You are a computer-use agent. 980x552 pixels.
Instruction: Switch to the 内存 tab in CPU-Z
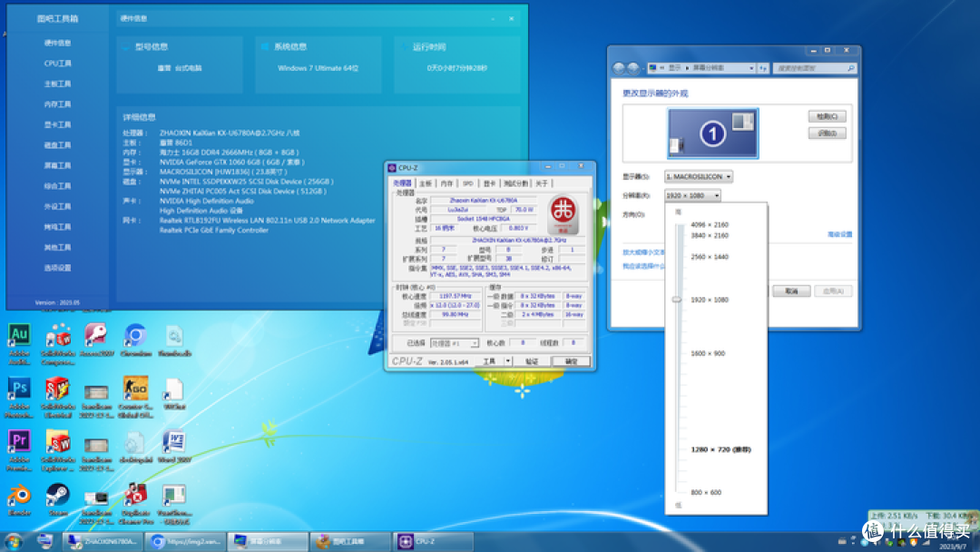pyautogui.click(x=446, y=183)
